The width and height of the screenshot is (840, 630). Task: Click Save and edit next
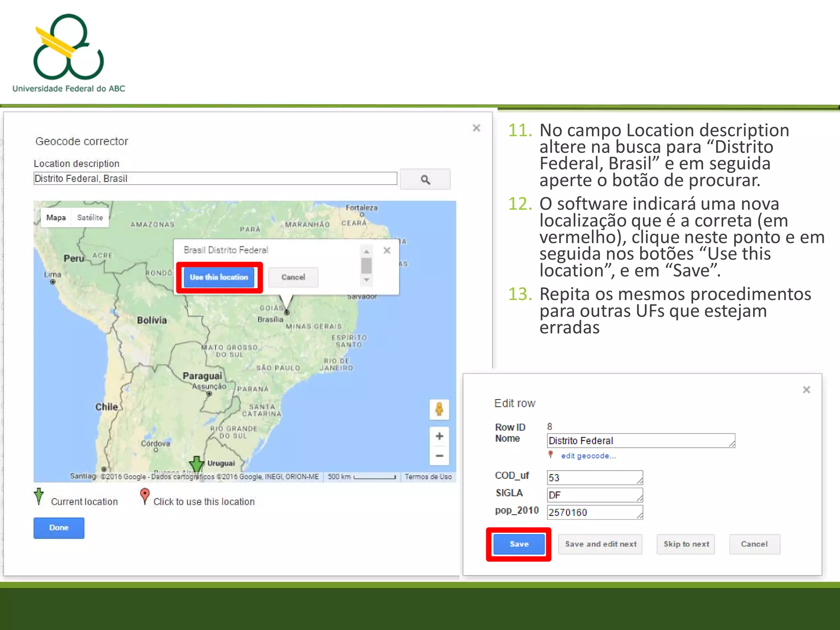[x=600, y=544]
